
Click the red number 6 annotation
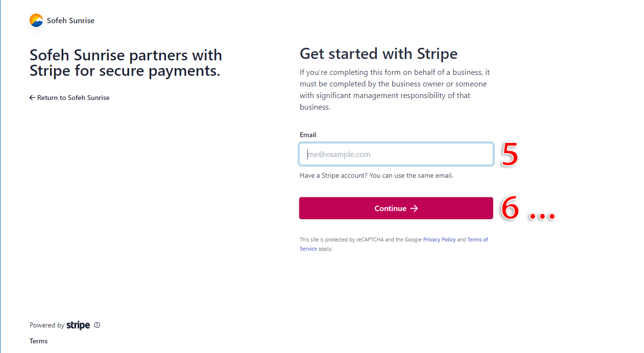point(510,208)
